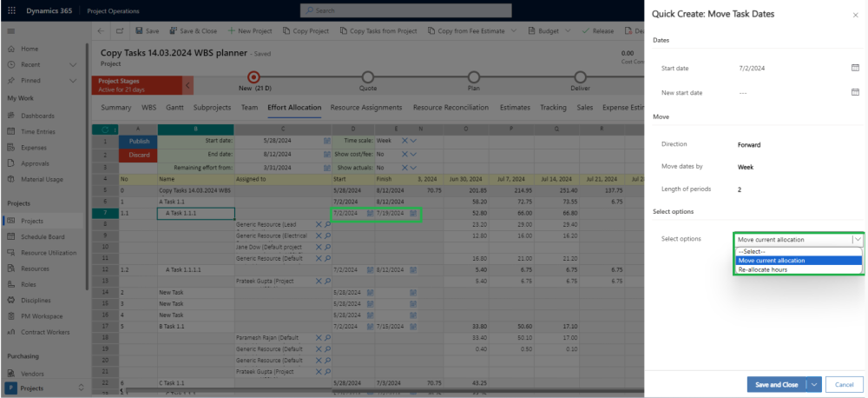Screen dimensions: 868x398
Task: Select the Quote stage circle
Action: click(x=367, y=77)
